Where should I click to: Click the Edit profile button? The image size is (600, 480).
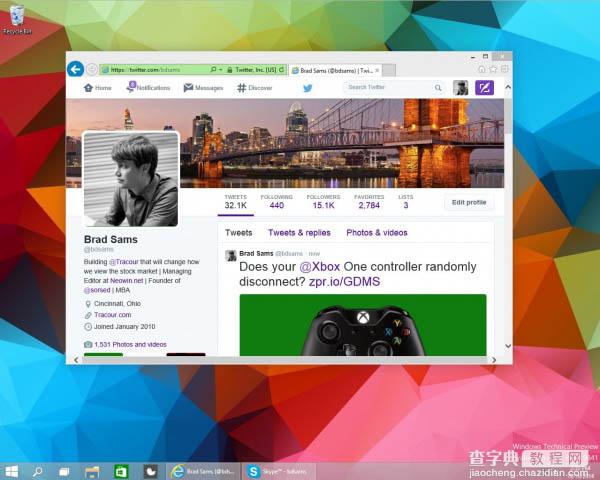469,202
